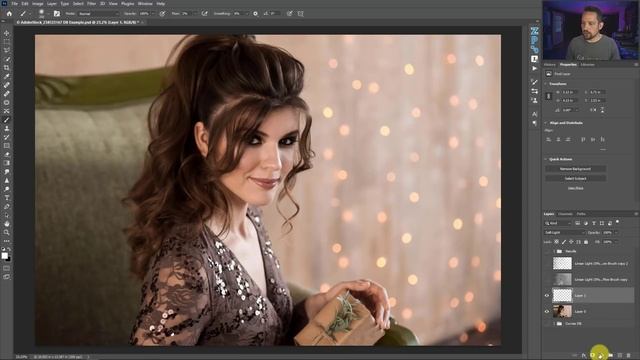640x360 pixels.
Task: Select the Move tool
Action: [7, 33]
